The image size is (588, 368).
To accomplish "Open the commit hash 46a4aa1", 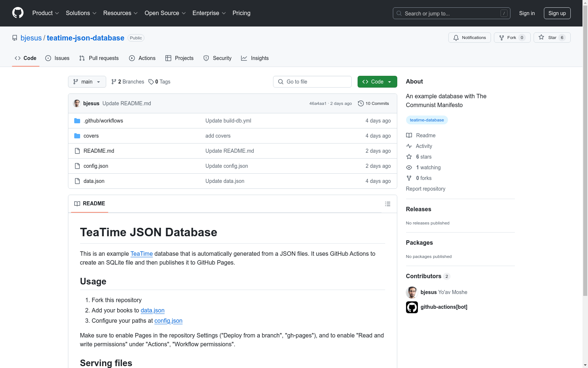I will click(x=318, y=103).
